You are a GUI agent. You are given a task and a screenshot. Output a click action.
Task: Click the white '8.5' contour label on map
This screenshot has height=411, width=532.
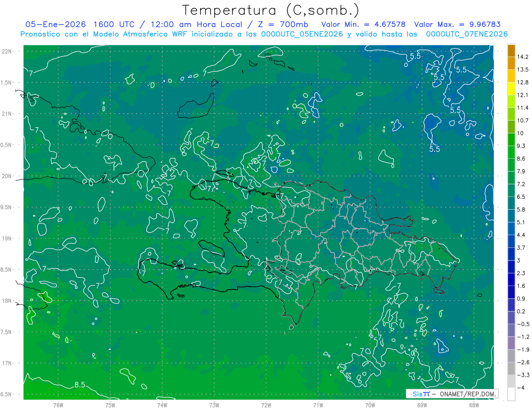[80, 384]
